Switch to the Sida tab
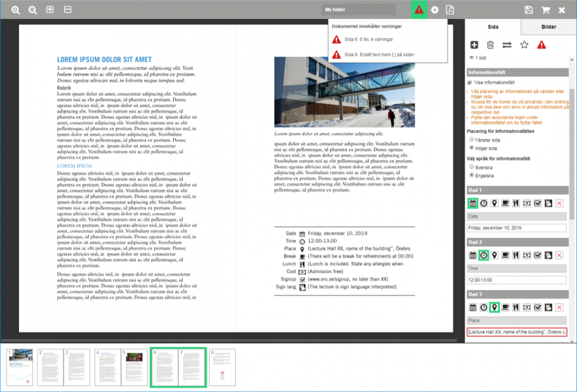Image resolution: width=577 pixels, height=392 pixels. tap(493, 27)
